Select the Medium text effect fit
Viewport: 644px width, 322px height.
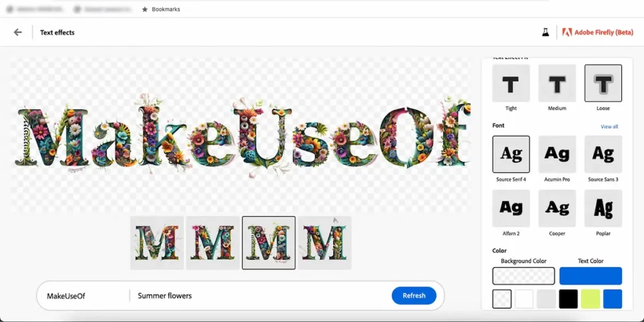557,84
